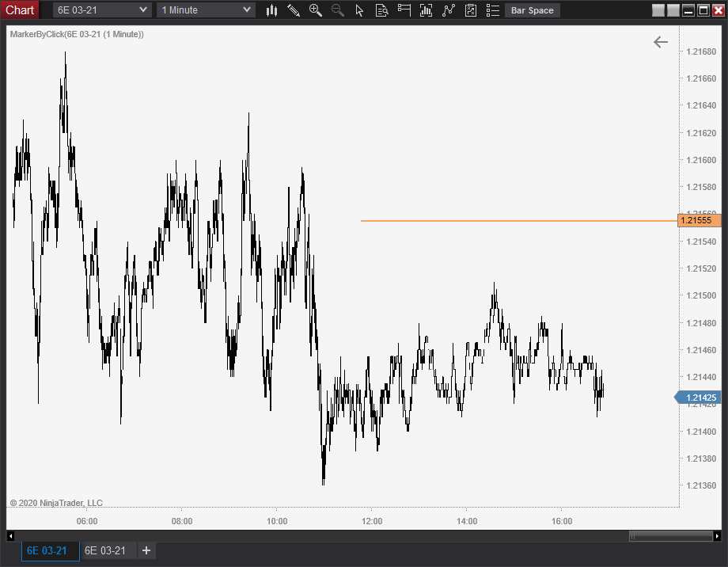This screenshot has height=567, width=728.
Task: Click the scrollbar left arrow
Action: (10, 536)
